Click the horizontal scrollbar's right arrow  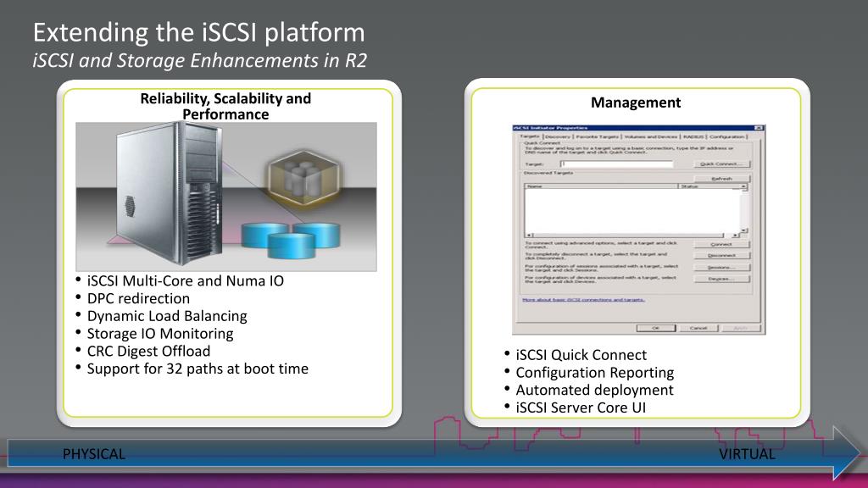tap(735, 236)
